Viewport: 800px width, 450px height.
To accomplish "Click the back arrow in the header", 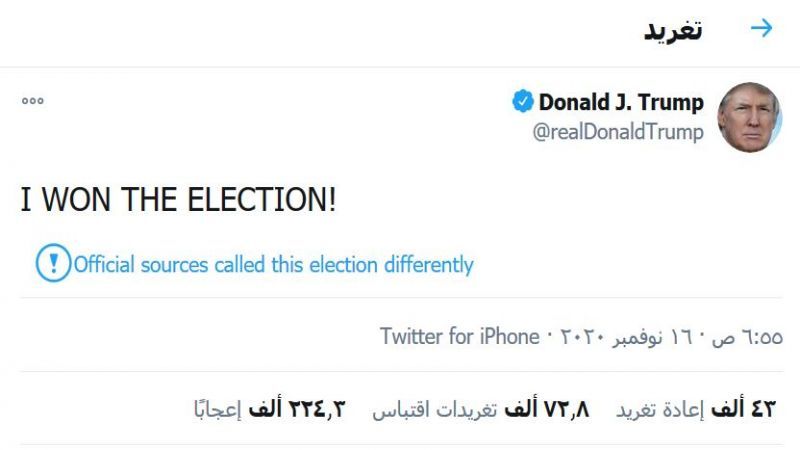I will coord(762,28).
